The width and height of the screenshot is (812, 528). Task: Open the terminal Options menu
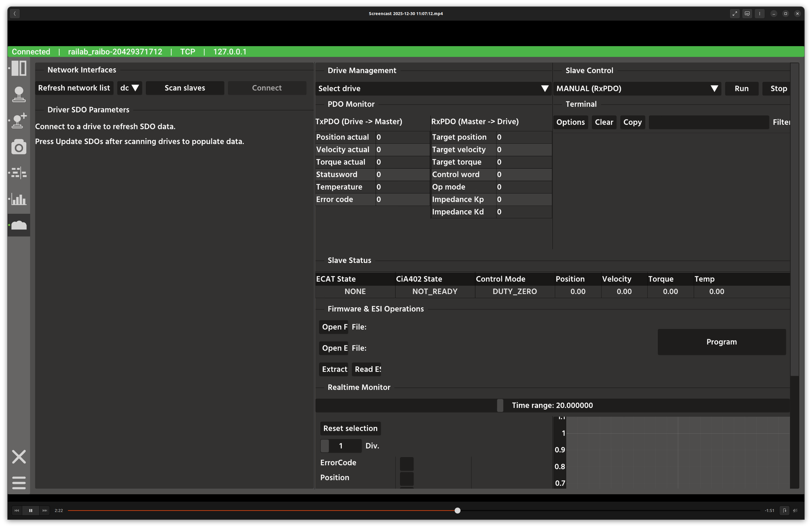(x=570, y=122)
